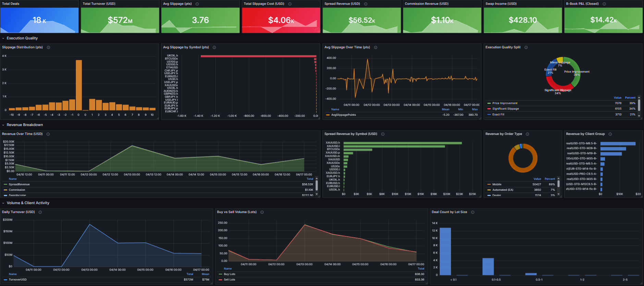Click the Total Deals 18 K stat

coord(39,20)
